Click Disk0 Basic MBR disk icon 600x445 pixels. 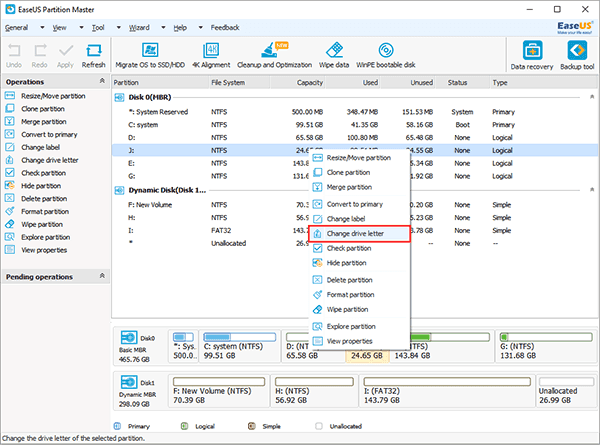[129, 337]
